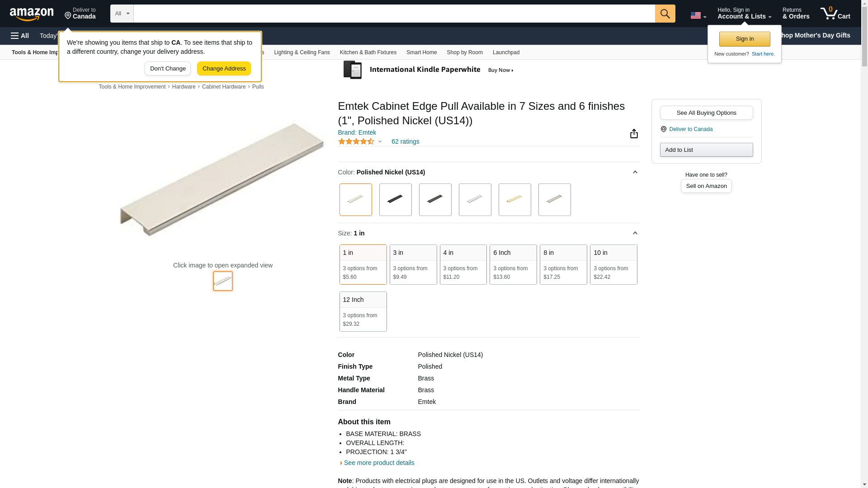868x488 pixels.
Task: Click the Deliver to Canada location icon
Action: (664, 129)
